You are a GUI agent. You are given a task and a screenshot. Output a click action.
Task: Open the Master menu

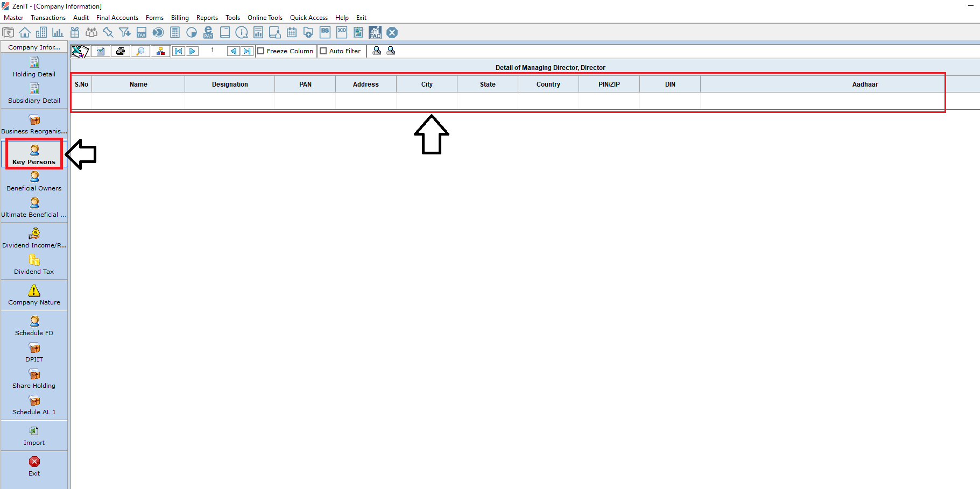13,18
